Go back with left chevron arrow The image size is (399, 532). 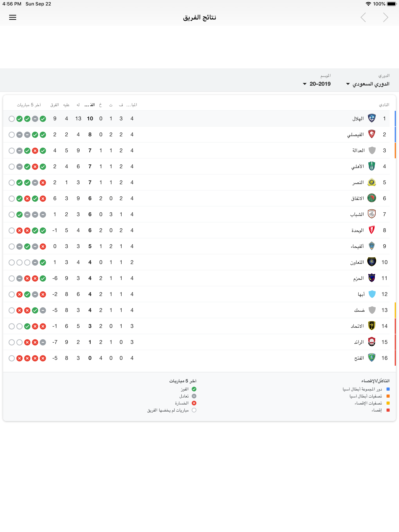click(x=363, y=17)
